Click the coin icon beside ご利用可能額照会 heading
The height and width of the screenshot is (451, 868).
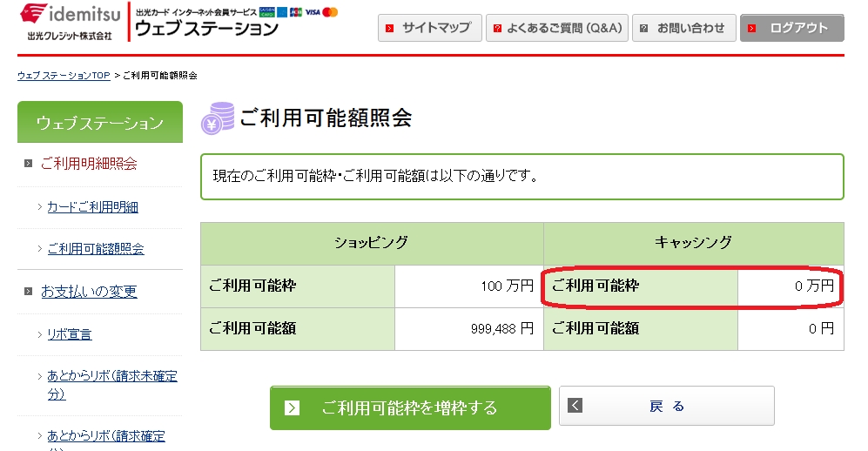(217, 118)
